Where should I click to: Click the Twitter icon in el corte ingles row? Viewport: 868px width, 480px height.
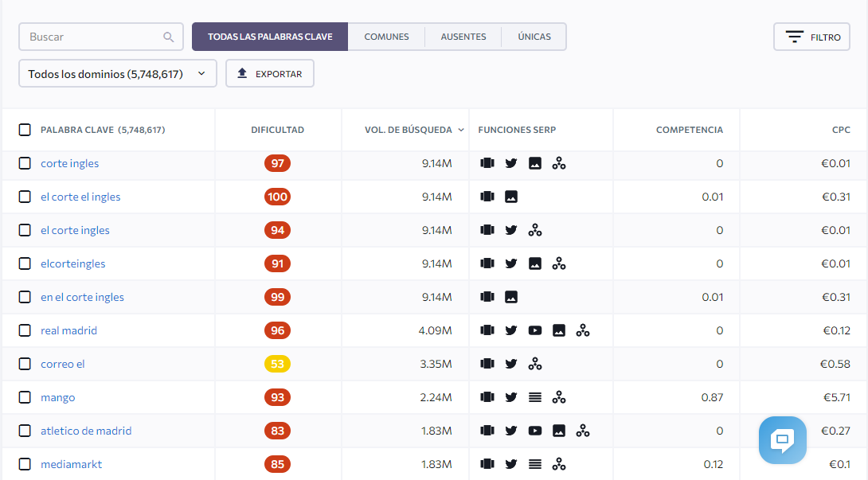(511, 230)
